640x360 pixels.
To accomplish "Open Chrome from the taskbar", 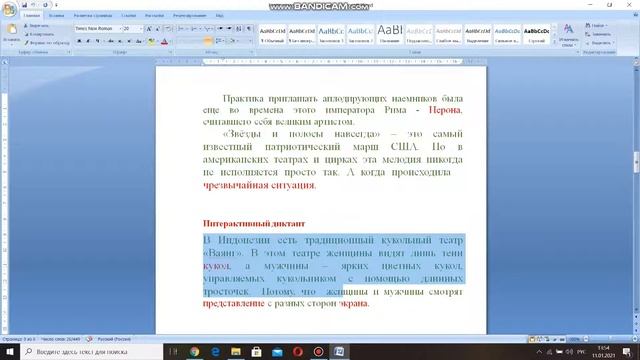I will 194,351.
